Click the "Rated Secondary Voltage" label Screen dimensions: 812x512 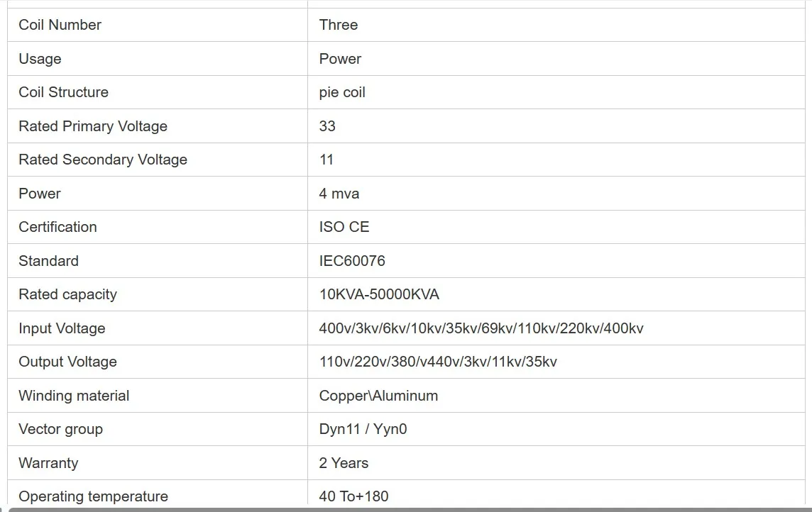(103, 160)
